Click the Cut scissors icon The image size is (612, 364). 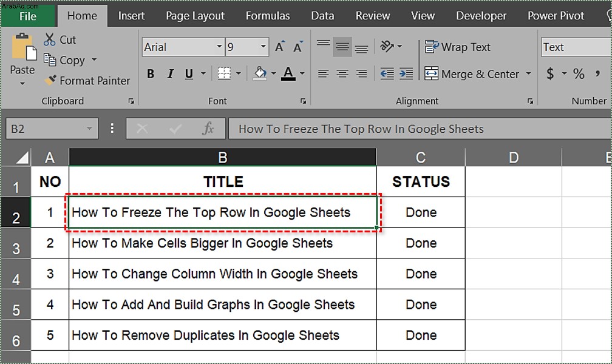pyautogui.click(x=50, y=39)
